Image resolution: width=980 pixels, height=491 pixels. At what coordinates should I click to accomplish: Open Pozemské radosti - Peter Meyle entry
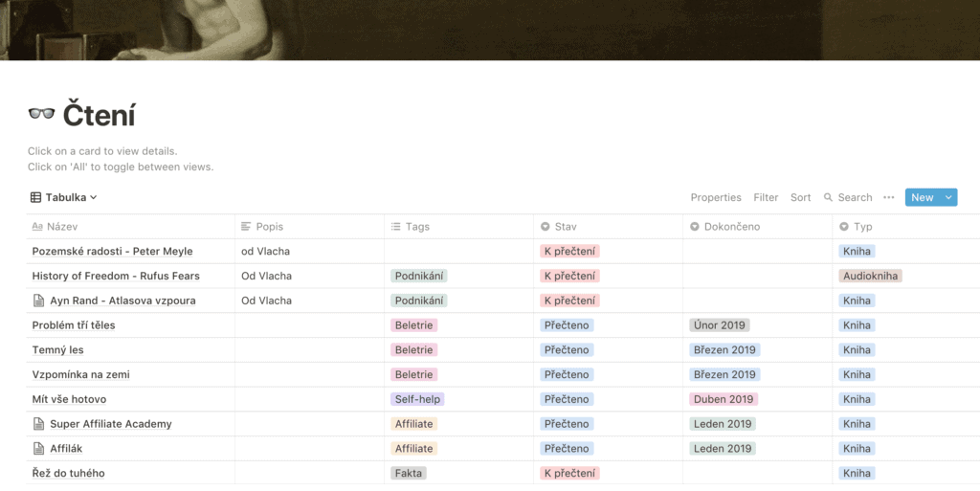[x=113, y=251]
